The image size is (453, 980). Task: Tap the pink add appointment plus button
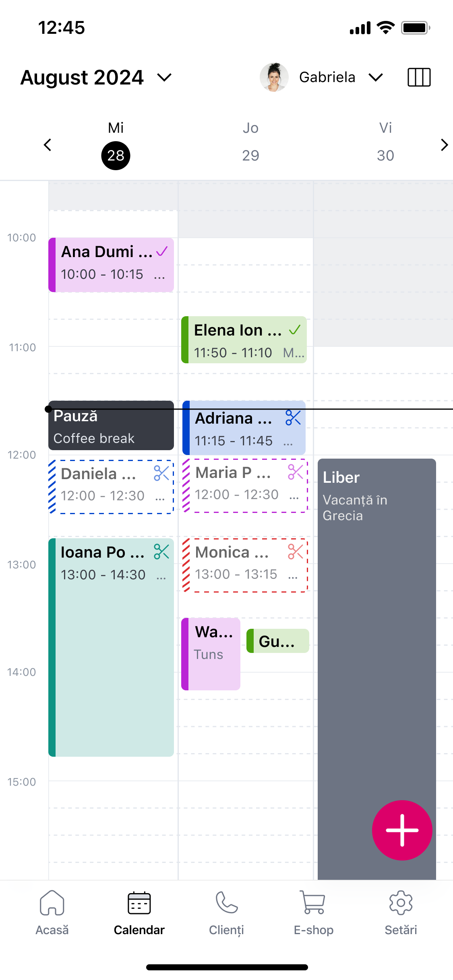tap(402, 830)
